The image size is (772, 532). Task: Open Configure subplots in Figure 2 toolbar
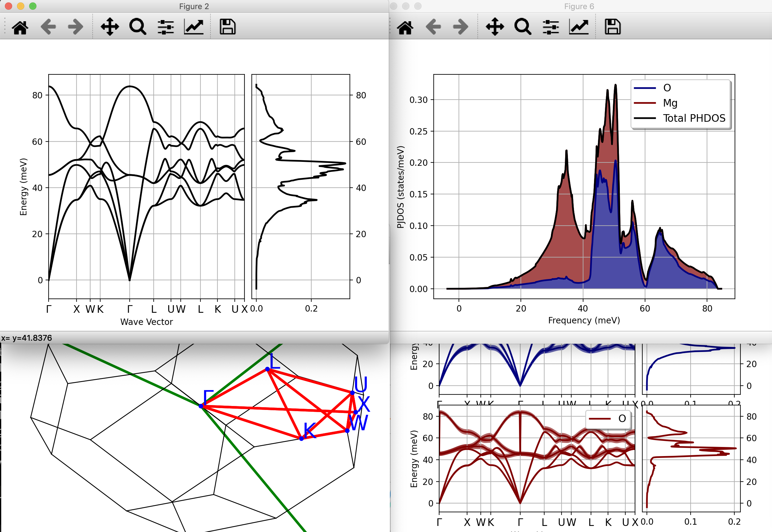tap(166, 27)
